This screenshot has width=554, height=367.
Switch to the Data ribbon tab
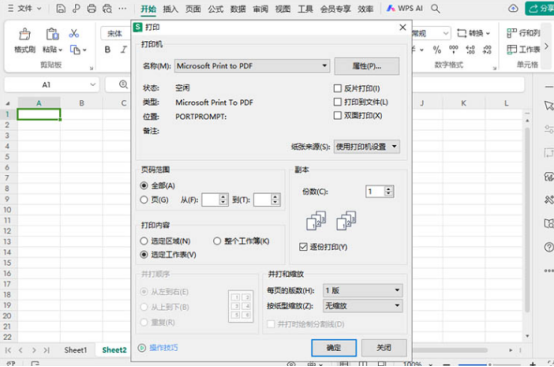pos(238,9)
